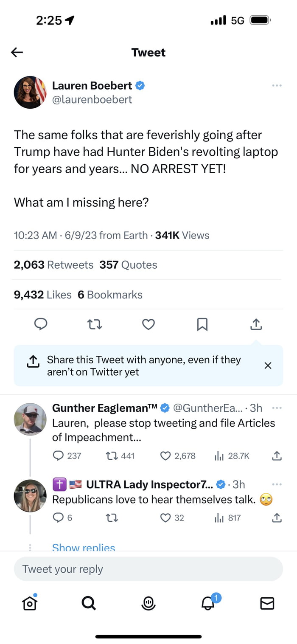This screenshot has width=297, height=644.
Task: Like Gunther Eagleman's reply
Action: click(x=165, y=456)
